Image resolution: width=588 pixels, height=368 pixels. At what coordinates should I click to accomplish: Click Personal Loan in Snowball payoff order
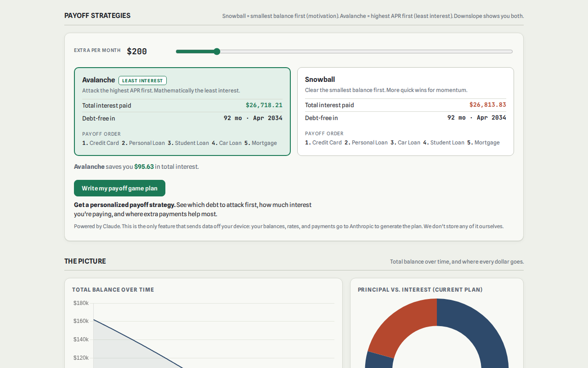tap(370, 143)
